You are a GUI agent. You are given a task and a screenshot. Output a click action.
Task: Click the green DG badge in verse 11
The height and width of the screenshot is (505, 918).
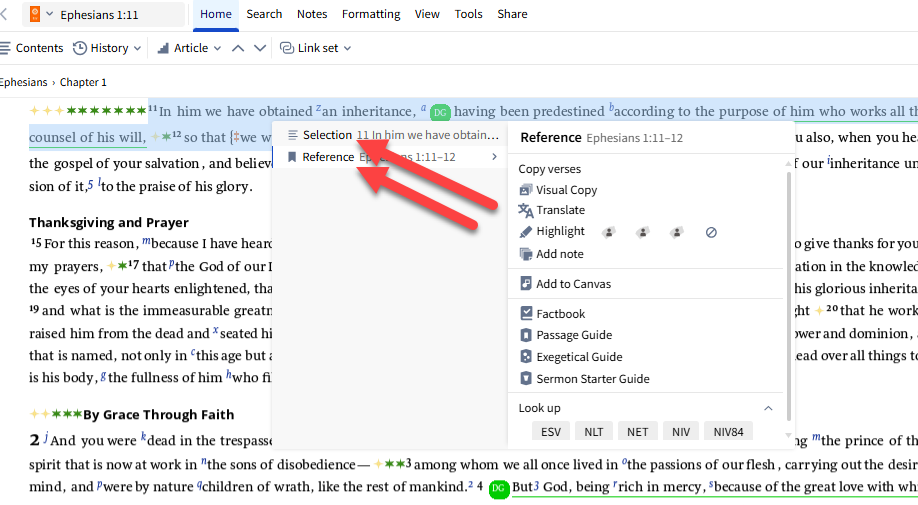[440, 112]
